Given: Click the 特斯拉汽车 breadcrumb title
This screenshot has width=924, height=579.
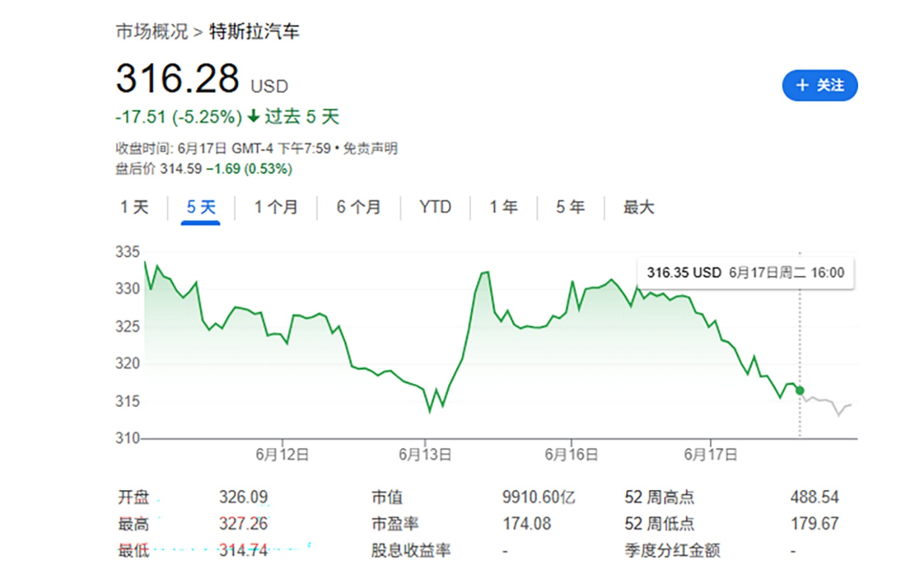Looking at the screenshot, I should pyautogui.click(x=254, y=32).
